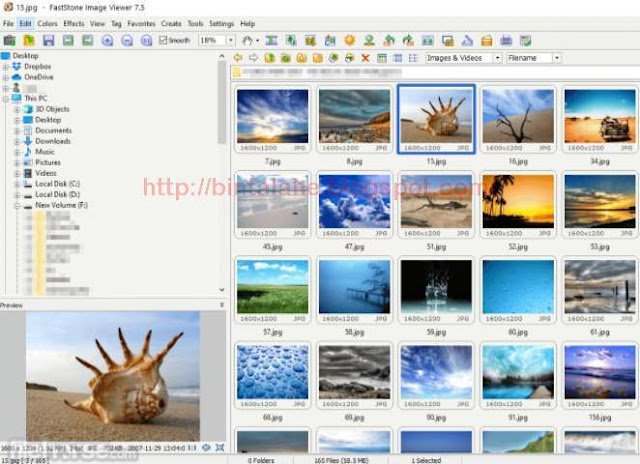Click the details view layout icon
The image size is (640, 464).
click(x=398, y=58)
